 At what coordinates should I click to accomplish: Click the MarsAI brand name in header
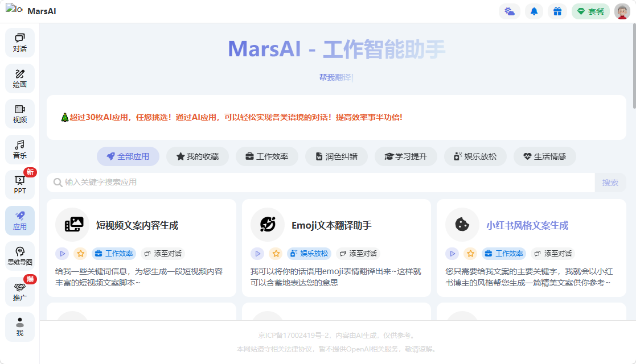[42, 11]
